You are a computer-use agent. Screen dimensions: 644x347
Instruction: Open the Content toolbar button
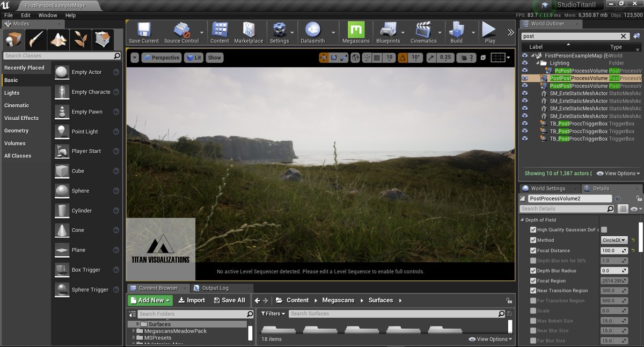pos(219,33)
